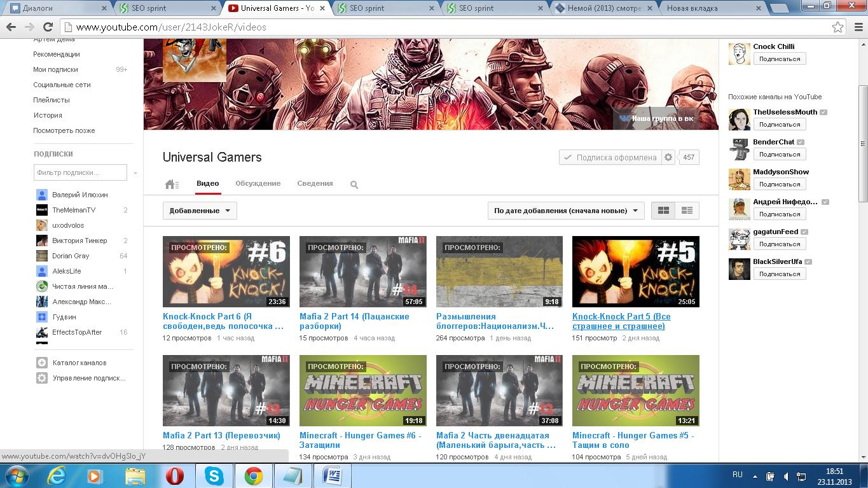Switch to grid view layout
Viewport: 868px width, 488px height.
(x=663, y=211)
